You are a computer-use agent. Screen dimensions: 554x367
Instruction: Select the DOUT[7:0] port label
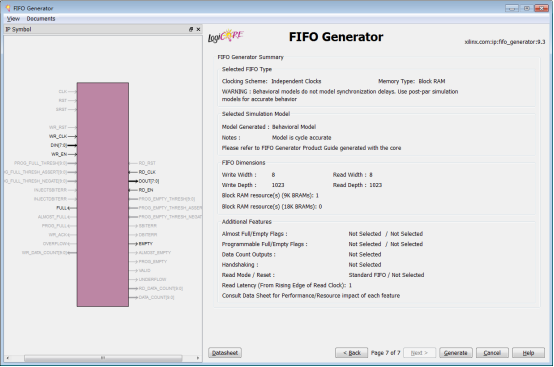(x=149, y=181)
